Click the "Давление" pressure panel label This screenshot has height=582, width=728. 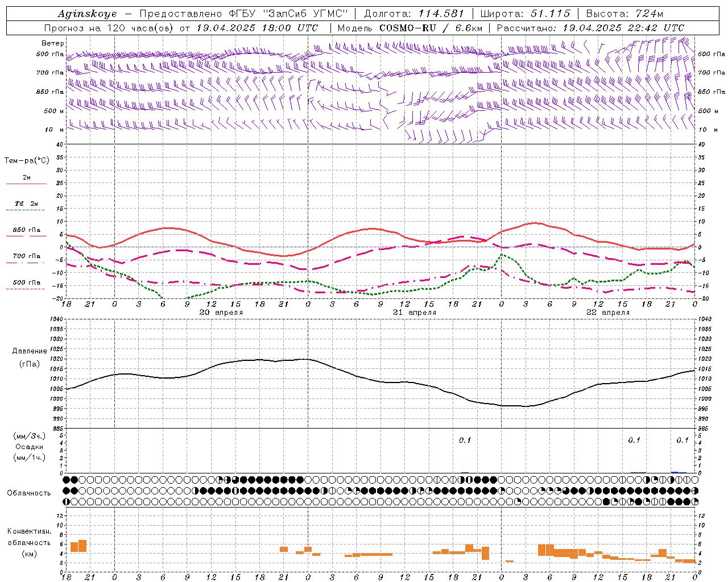point(28,351)
